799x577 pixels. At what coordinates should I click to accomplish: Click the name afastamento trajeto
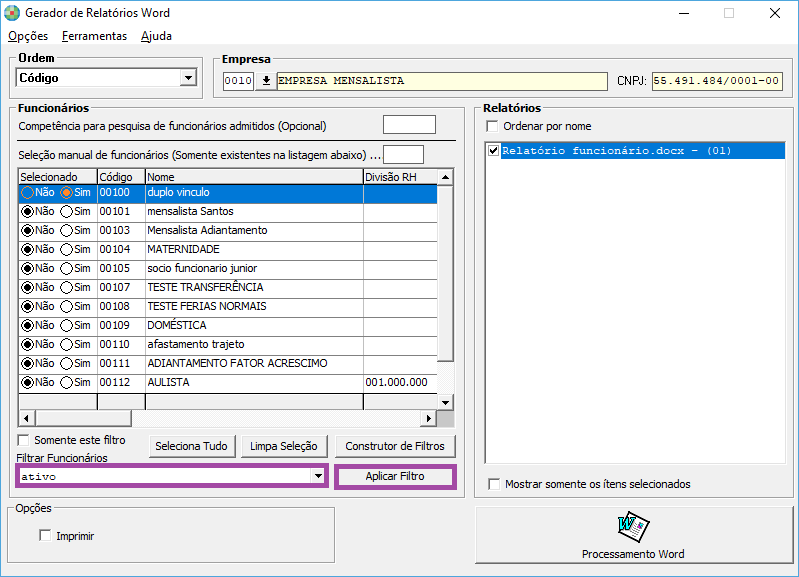click(x=196, y=345)
